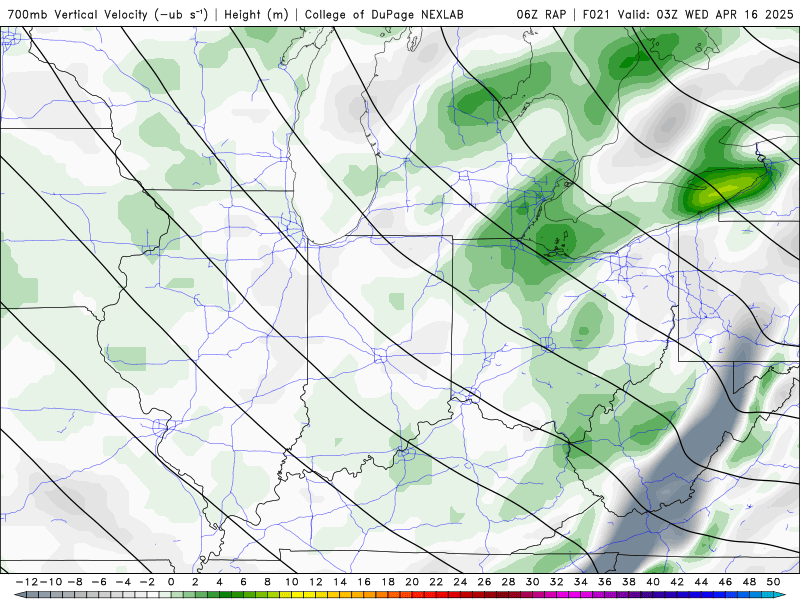Click the "0" color scale label

click(x=171, y=582)
